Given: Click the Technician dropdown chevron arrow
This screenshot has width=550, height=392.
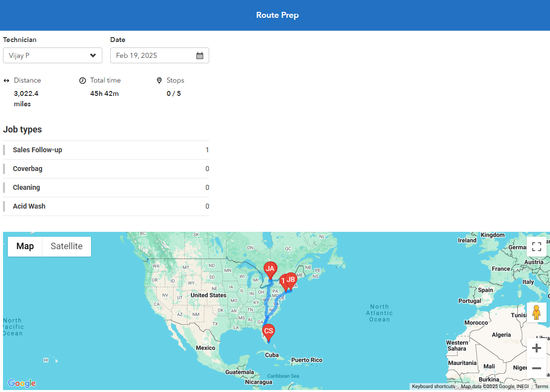Looking at the screenshot, I should (x=93, y=55).
